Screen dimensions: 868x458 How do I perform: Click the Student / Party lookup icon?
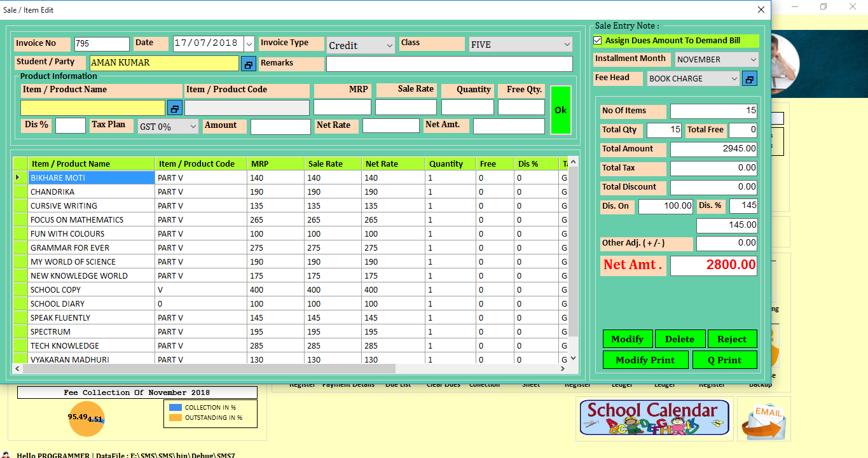pyautogui.click(x=248, y=64)
